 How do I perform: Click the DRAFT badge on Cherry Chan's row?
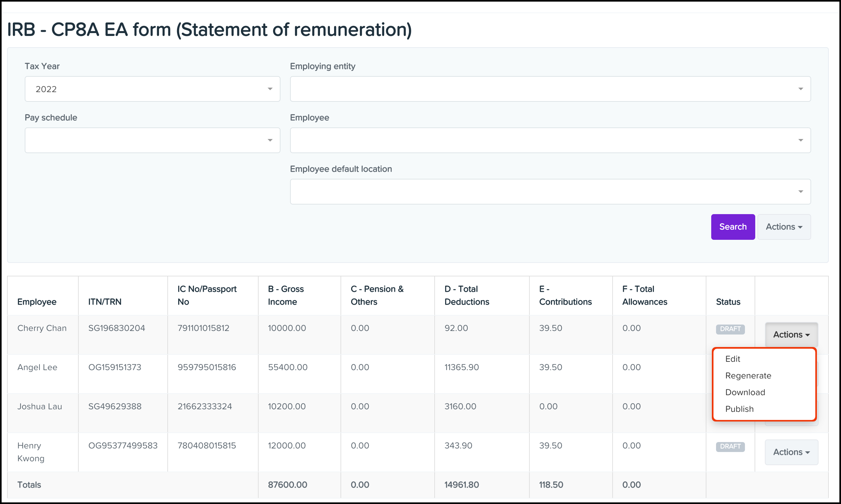[730, 329]
